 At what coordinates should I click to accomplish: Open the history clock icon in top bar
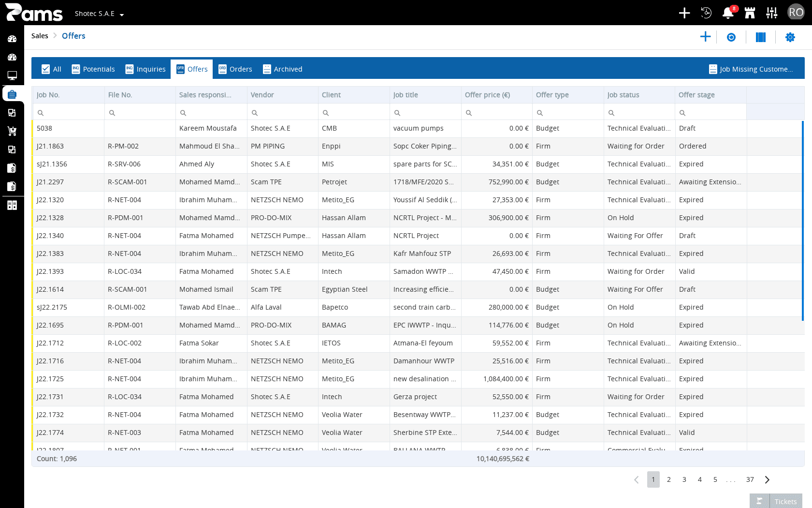pyautogui.click(x=706, y=13)
